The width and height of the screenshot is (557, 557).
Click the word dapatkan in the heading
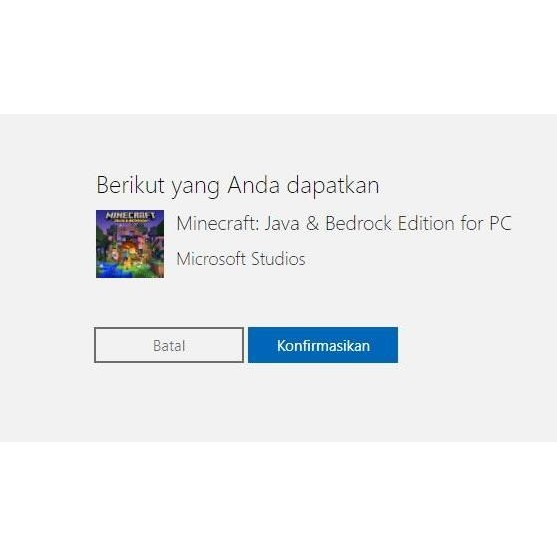pos(333,186)
